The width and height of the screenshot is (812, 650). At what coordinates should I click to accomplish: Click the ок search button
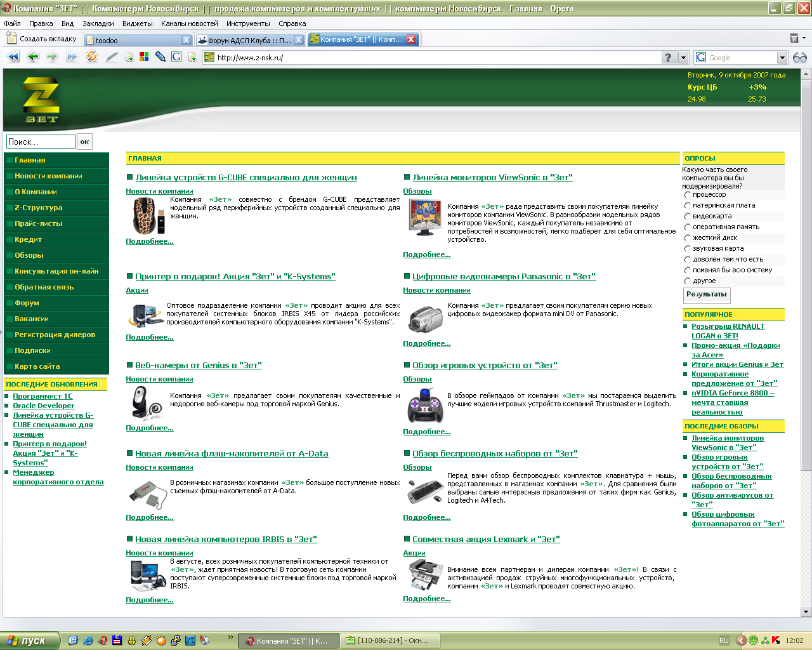84,142
